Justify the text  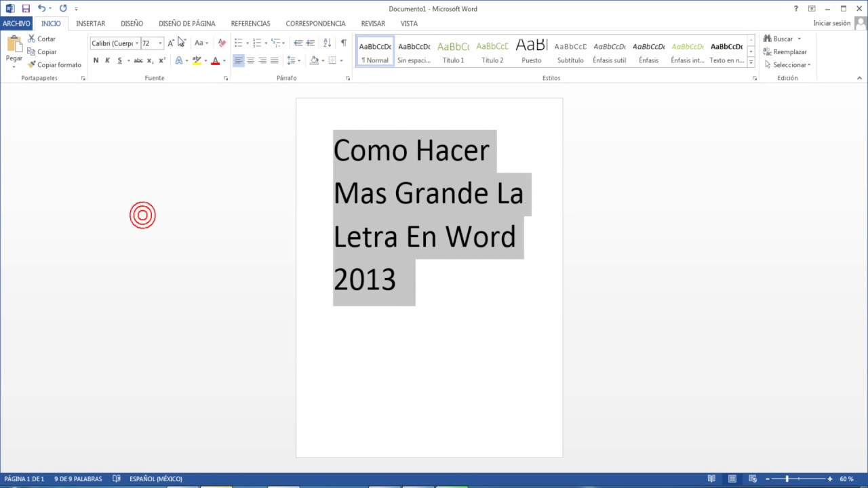point(274,60)
